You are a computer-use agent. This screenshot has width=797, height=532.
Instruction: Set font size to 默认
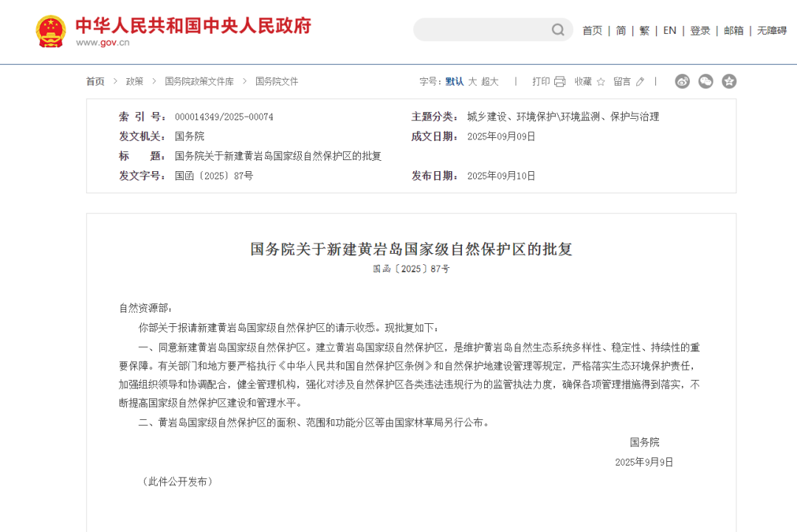point(455,81)
